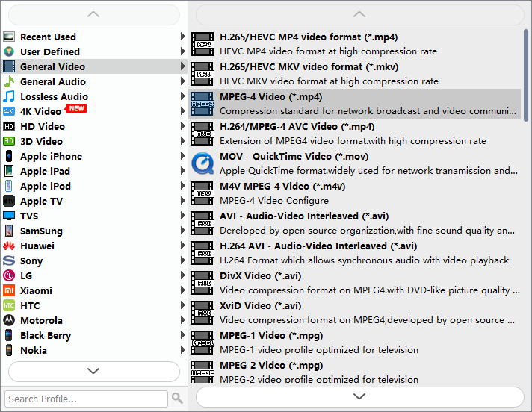Click the User Defined category icon
The image size is (532, 412).
(x=9, y=51)
